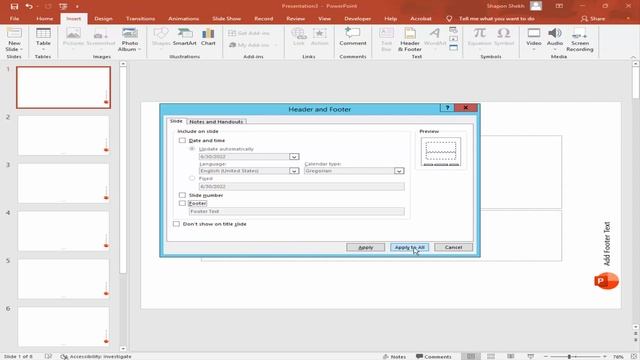Select the Fixed date radio button

tap(192, 178)
